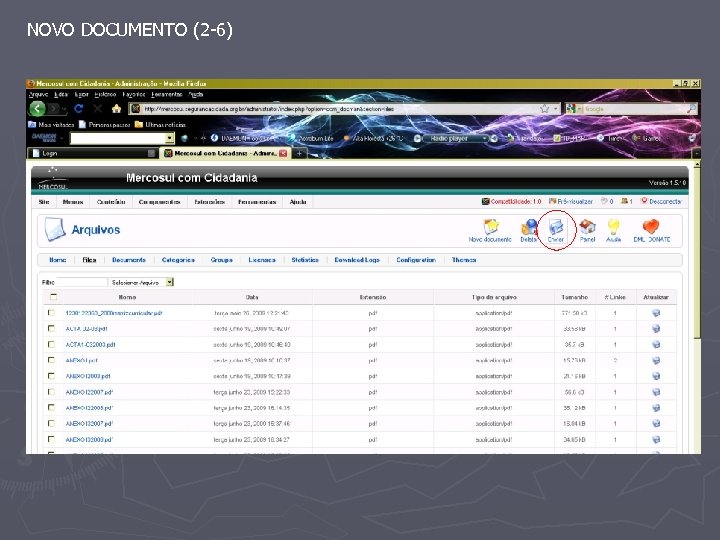Go to the Categories submenu tab

point(178,260)
